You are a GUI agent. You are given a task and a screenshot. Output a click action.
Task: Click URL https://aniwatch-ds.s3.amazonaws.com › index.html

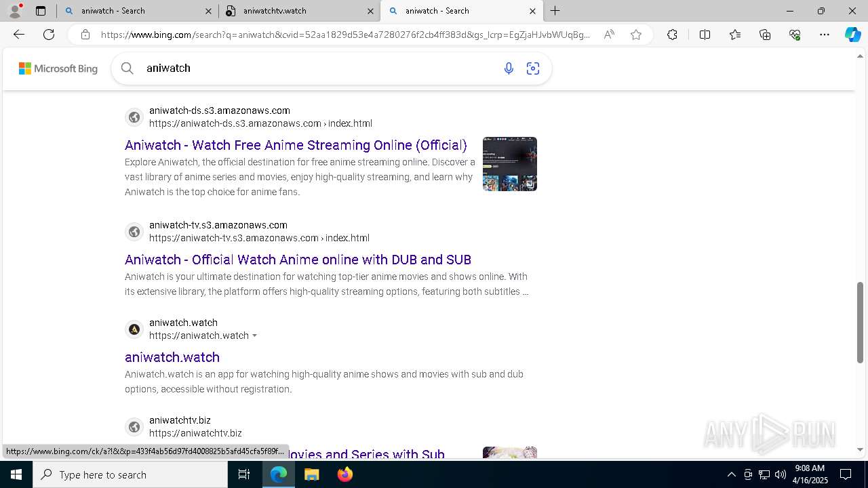(x=260, y=123)
